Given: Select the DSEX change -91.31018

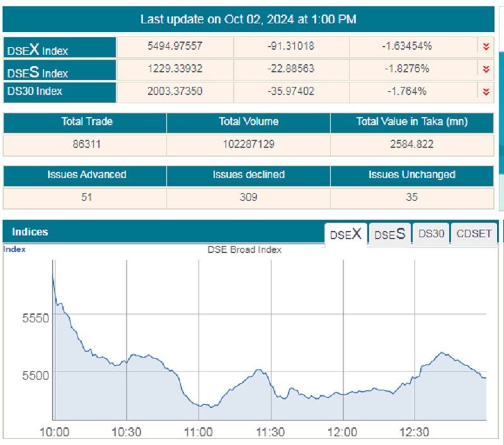Looking at the screenshot, I should point(291,46).
